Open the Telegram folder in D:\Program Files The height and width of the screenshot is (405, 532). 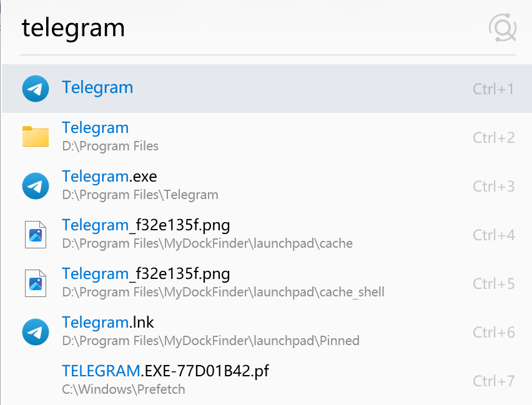(267, 137)
